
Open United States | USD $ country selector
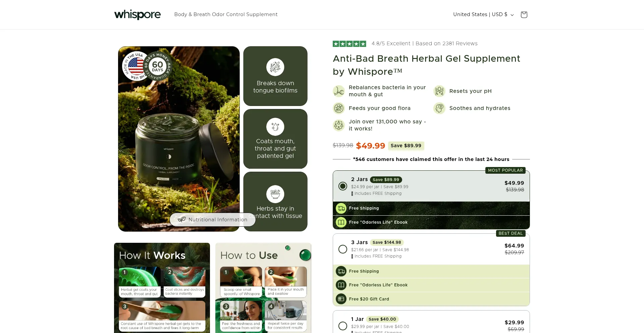(x=483, y=14)
